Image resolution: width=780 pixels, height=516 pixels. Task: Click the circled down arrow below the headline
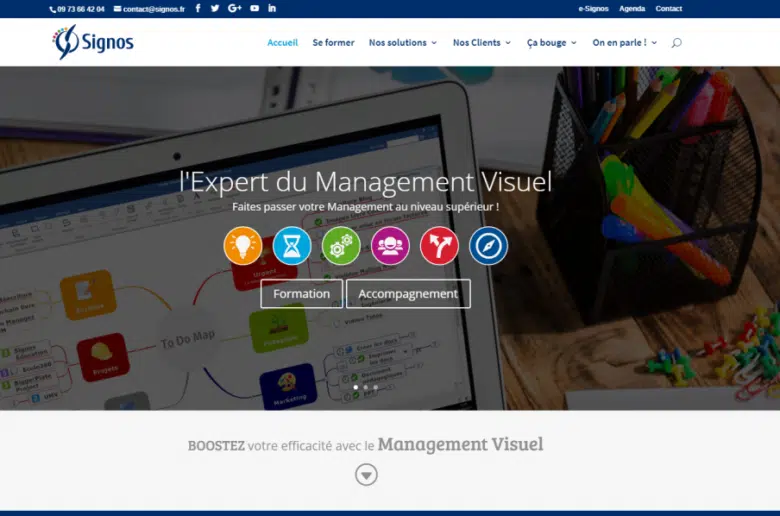367,475
